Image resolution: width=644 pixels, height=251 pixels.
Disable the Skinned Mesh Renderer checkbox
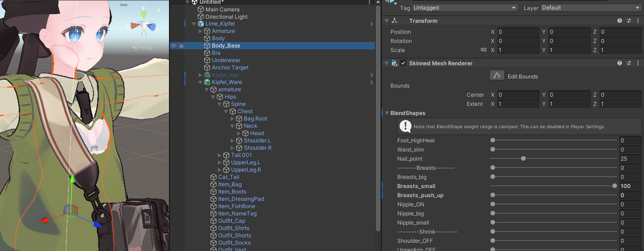point(403,63)
